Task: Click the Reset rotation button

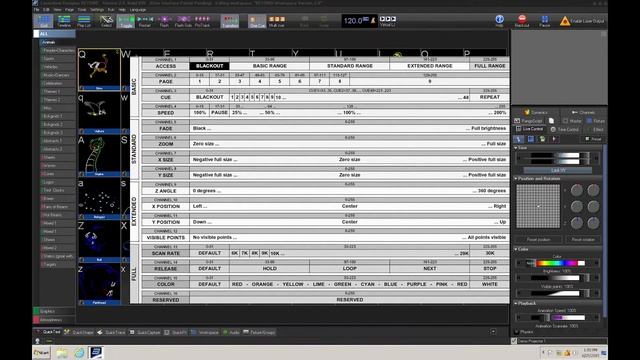Action: click(x=583, y=240)
